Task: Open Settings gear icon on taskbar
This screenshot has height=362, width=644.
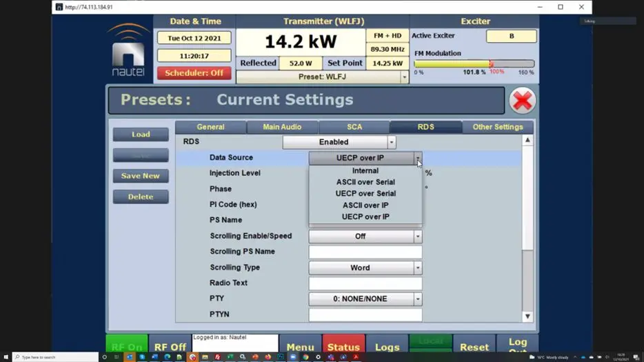Action: 319,357
